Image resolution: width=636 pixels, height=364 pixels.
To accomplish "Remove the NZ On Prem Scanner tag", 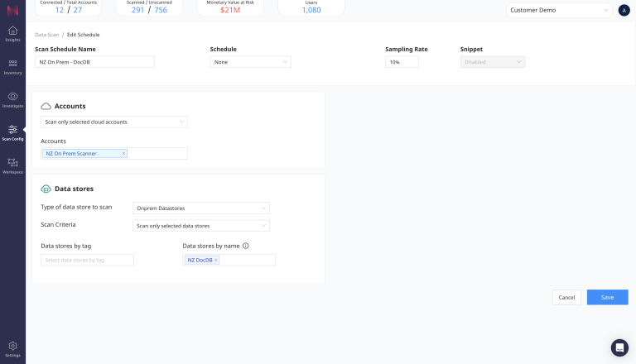I will [124, 153].
